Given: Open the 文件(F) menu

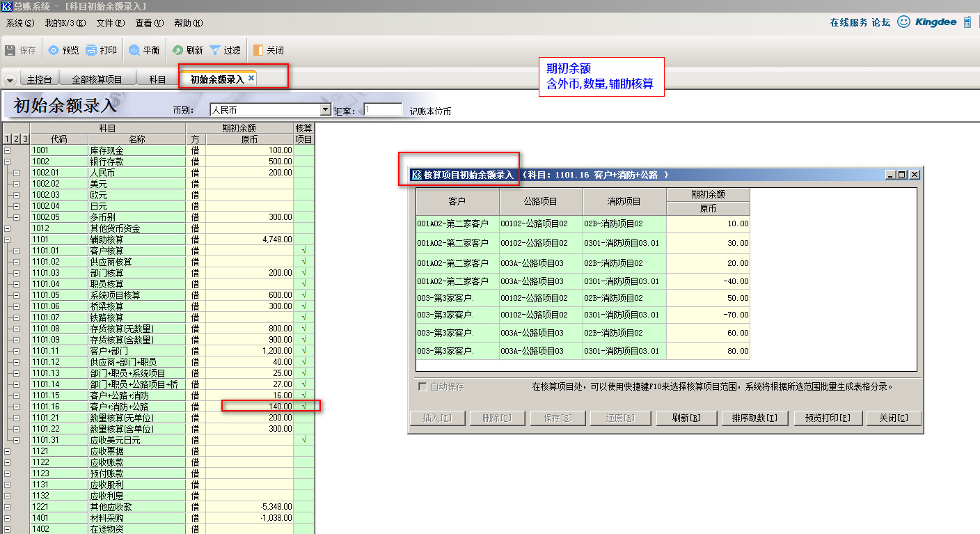Looking at the screenshot, I should tap(110, 23).
